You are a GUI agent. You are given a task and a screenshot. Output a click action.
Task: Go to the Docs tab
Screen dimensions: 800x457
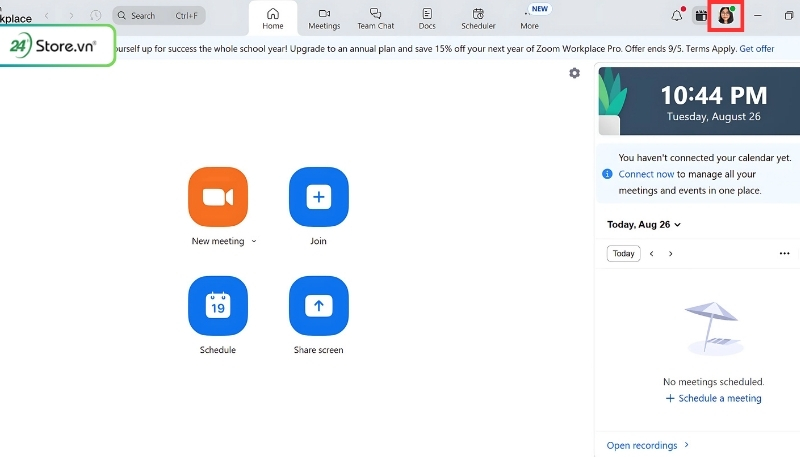(427, 18)
